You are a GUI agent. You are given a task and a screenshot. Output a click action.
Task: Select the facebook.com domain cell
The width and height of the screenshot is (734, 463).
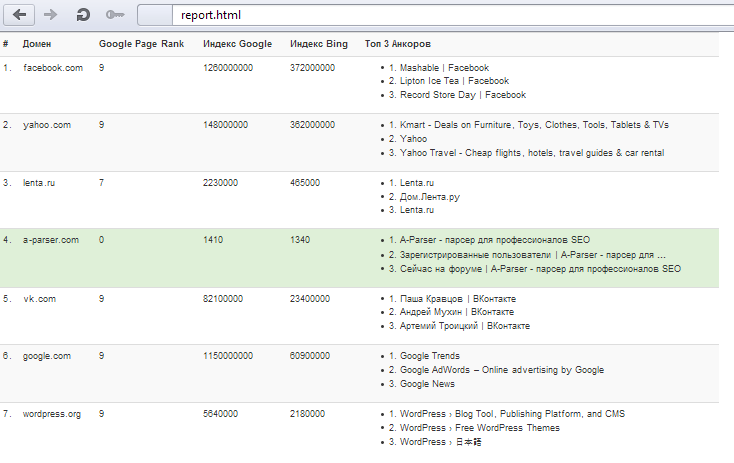click(53, 68)
